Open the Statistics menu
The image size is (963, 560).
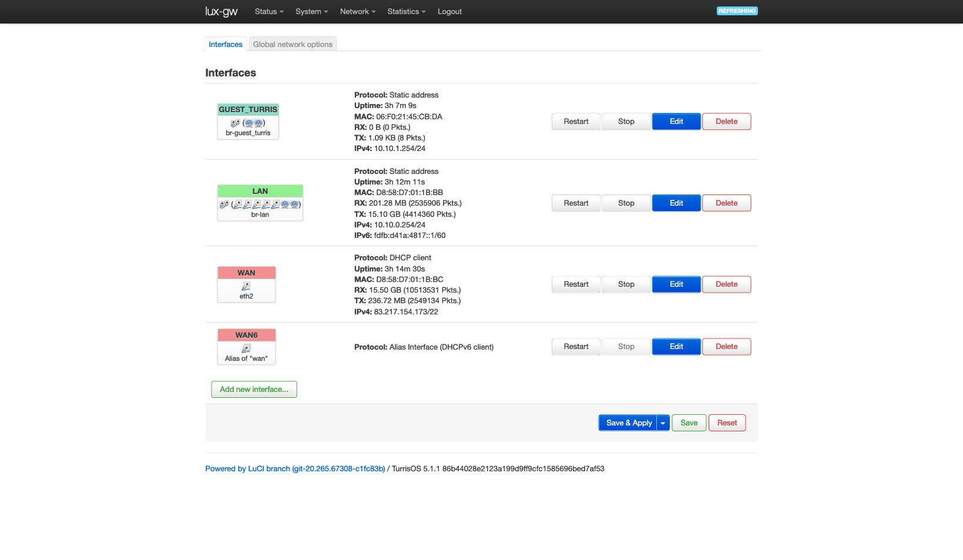click(x=407, y=12)
